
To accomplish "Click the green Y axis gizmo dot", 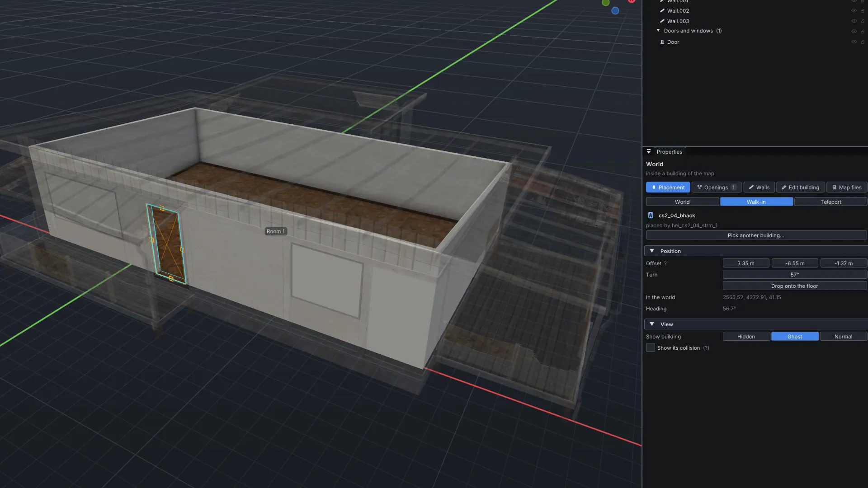I will pyautogui.click(x=606, y=3).
